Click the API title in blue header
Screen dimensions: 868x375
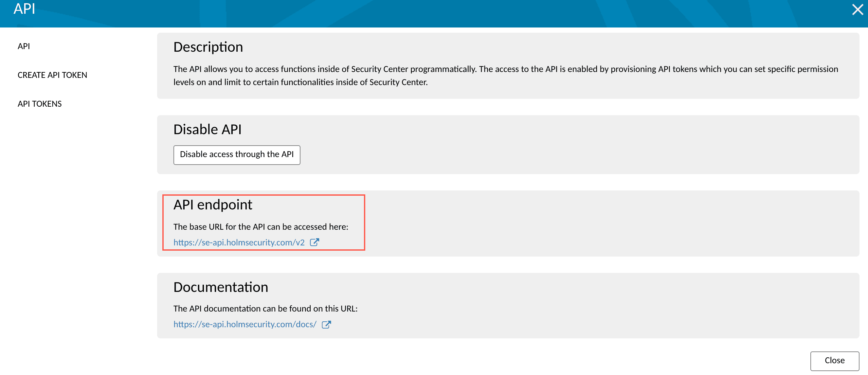tap(24, 9)
